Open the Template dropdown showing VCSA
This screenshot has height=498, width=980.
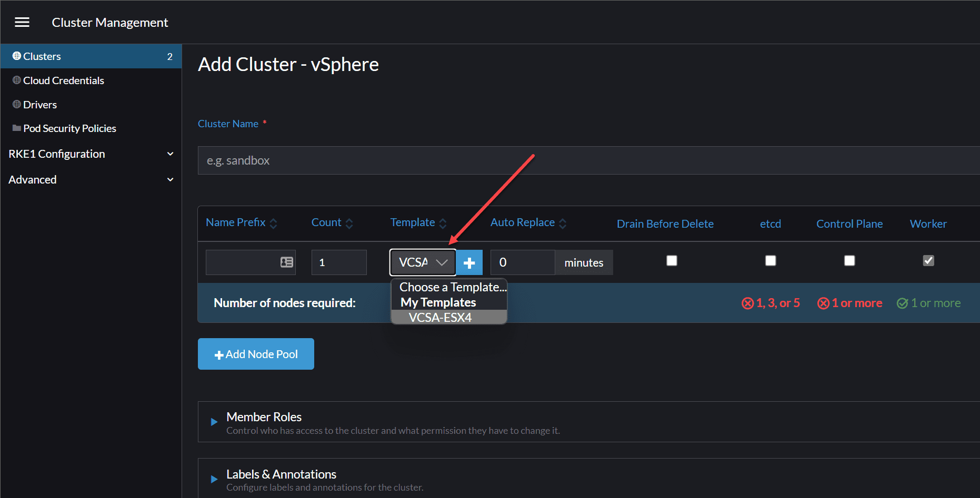pos(423,262)
